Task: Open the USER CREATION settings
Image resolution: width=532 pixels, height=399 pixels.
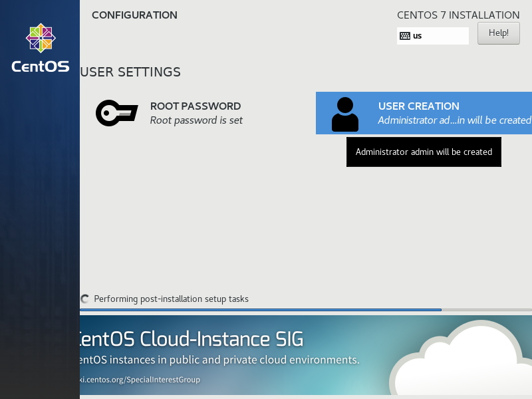Action: point(418,106)
